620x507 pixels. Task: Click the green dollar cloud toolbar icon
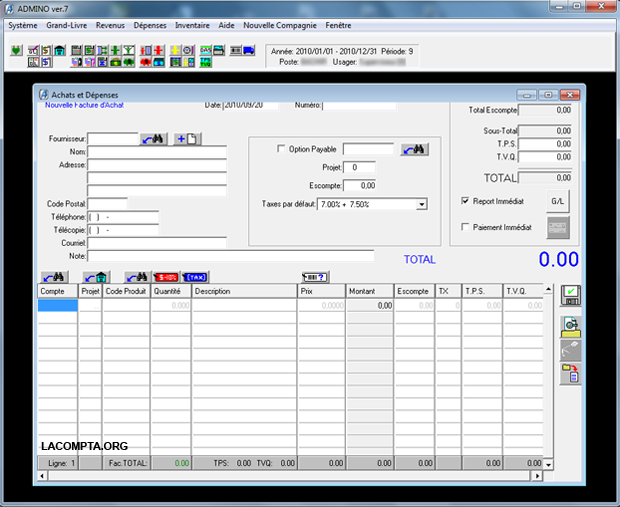coord(128,62)
